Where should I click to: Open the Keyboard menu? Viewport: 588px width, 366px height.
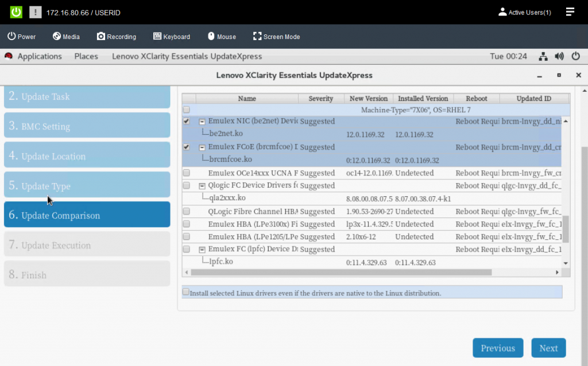click(171, 36)
